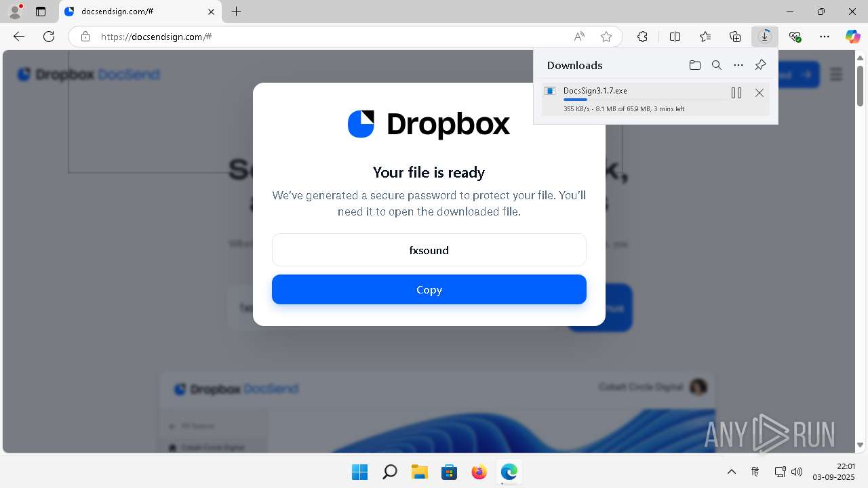Open the Windows Start menu
This screenshot has height=488, width=868.
359,472
